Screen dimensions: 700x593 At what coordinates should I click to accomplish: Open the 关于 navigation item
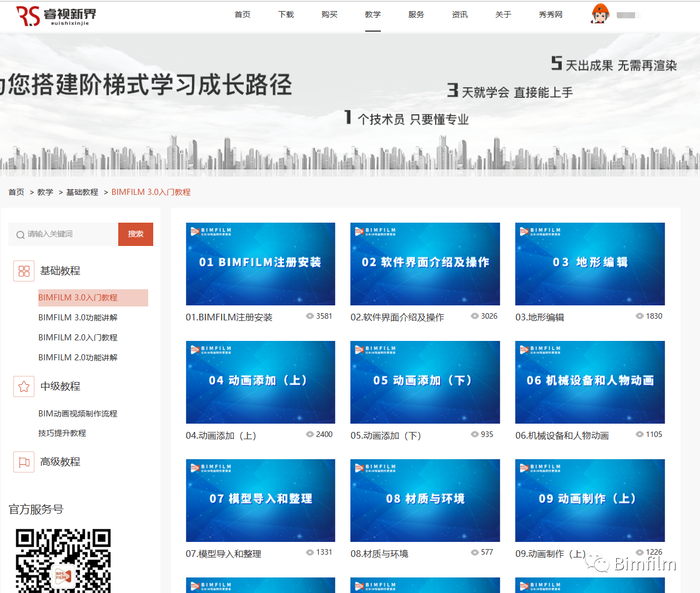(503, 14)
